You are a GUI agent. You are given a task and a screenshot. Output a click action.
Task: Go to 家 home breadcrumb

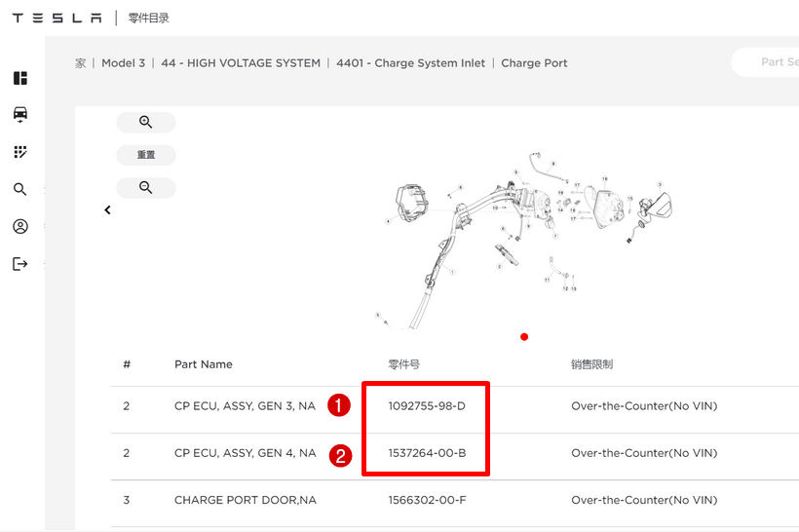point(81,63)
